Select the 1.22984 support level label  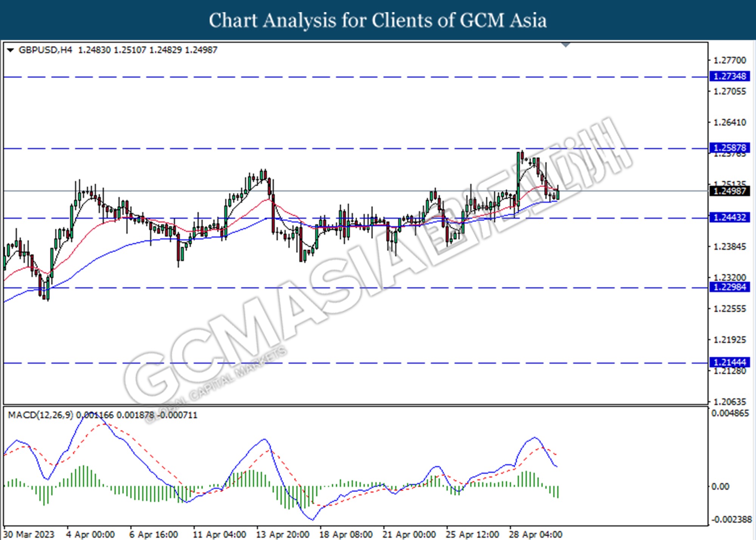(x=730, y=287)
